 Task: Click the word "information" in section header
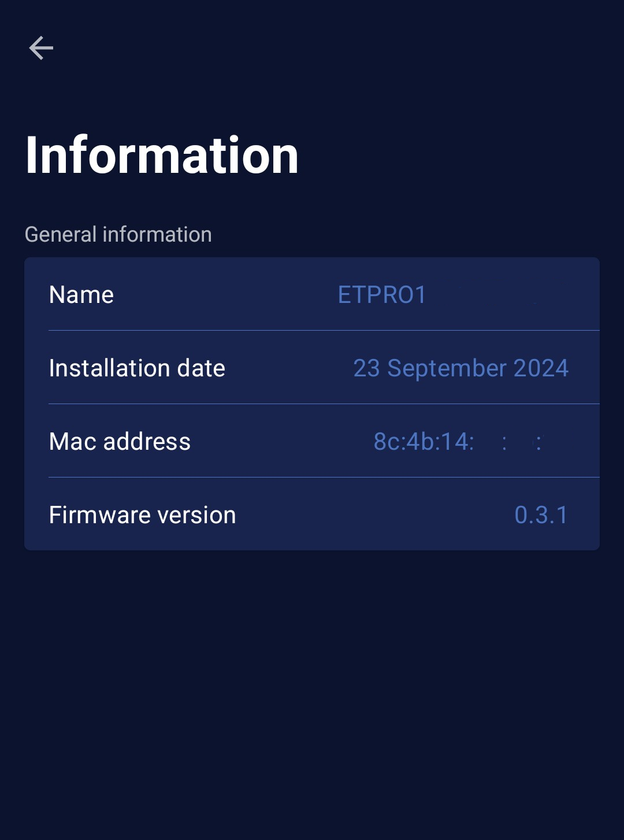[x=157, y=235]
